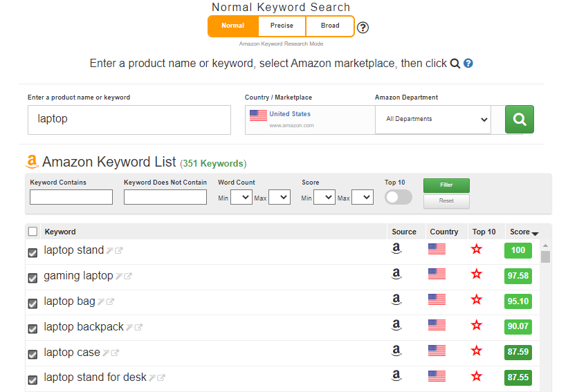Click the red star in laptop stand row
568x392 pixels.
tap(477, 249)
